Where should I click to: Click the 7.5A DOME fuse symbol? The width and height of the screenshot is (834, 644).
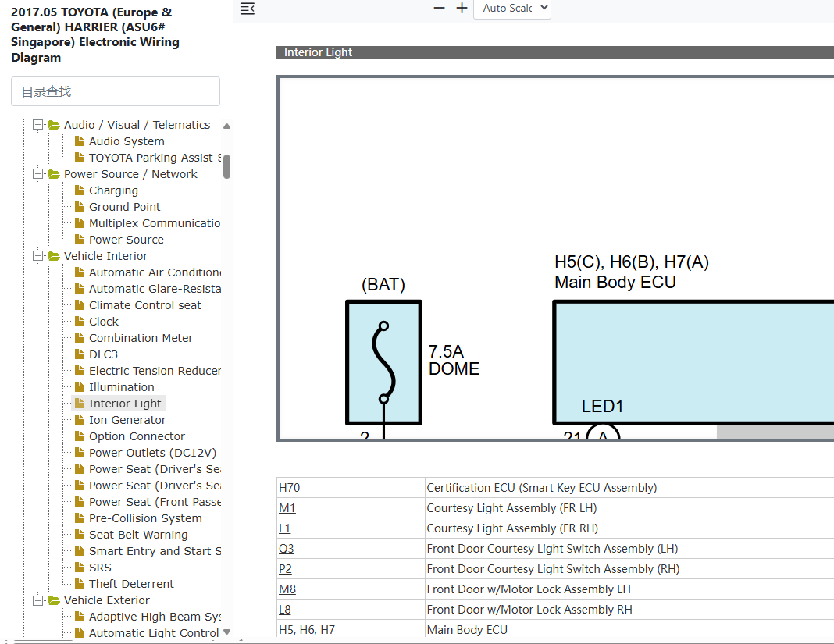coord(383,363)
